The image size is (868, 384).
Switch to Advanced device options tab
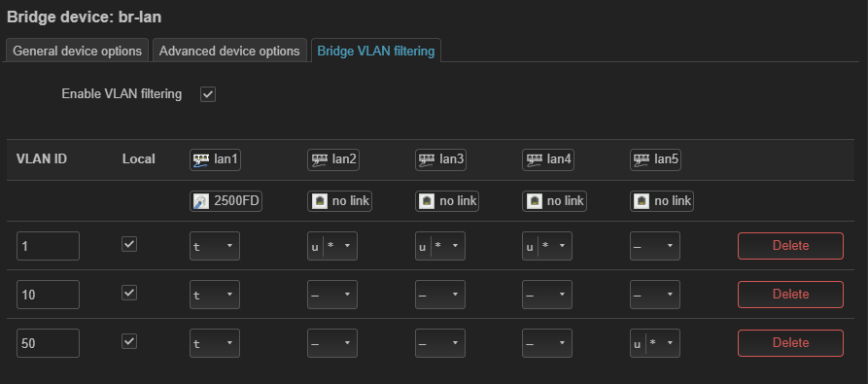[229, 51]
